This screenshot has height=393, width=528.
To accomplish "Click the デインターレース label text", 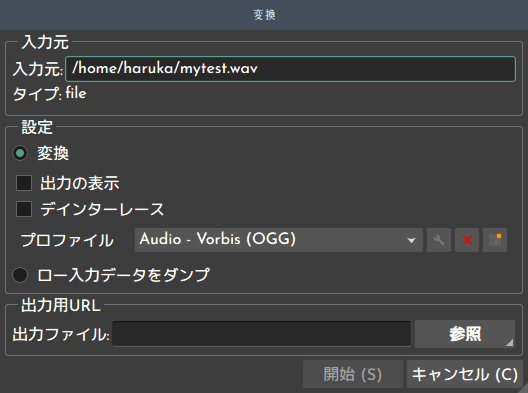I will click(102, 209).
